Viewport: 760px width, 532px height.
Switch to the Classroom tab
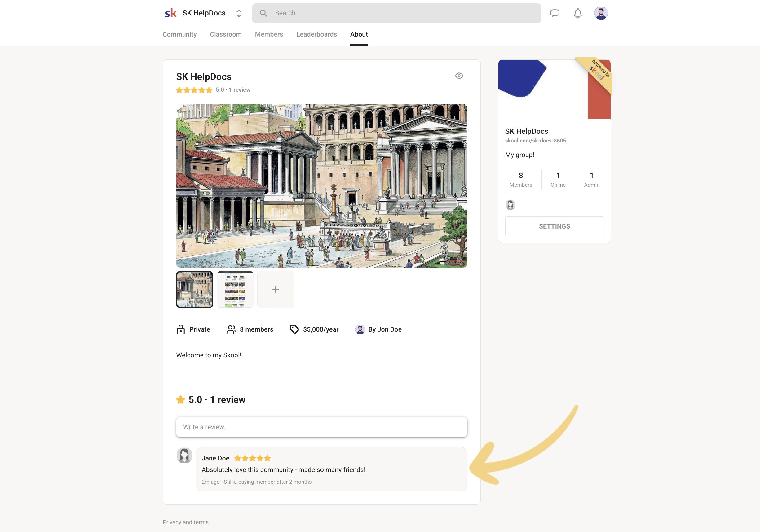[226, 34]
